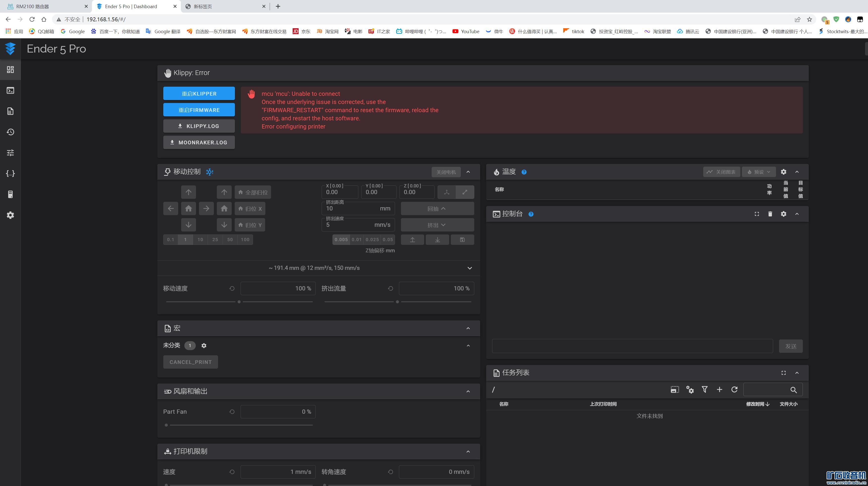Download MOONRAKER.LOG file
This screenshot has height=486, width=868.
199,142
